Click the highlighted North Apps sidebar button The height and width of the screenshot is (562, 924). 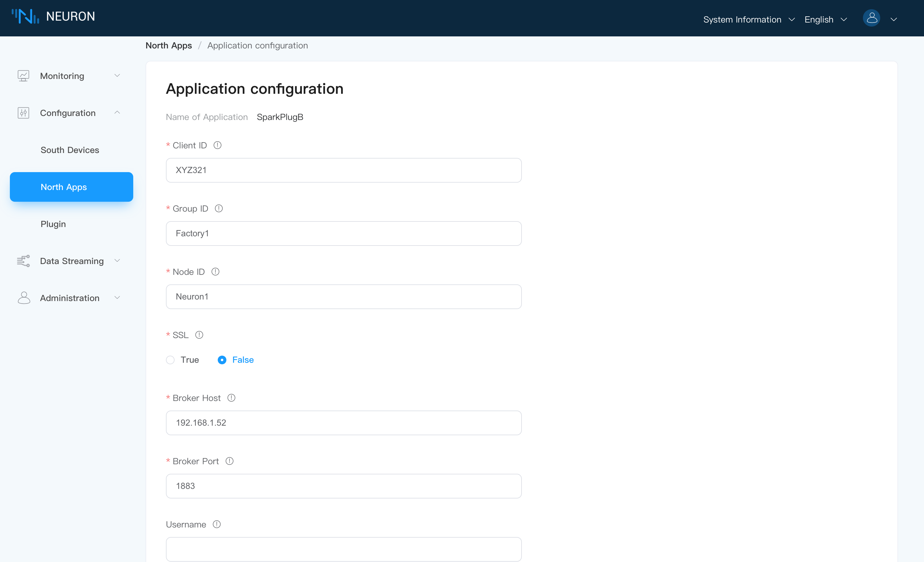click(x=71, y=186)
